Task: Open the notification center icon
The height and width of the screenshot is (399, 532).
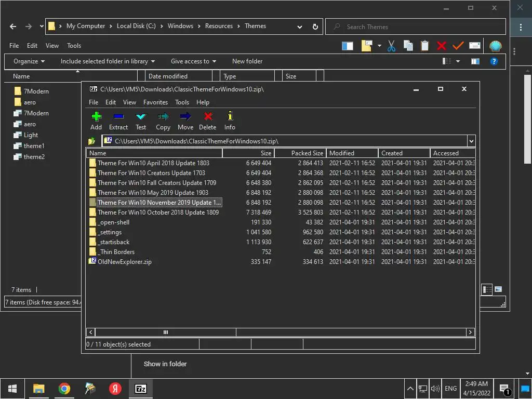Action: pyautogui.click(x=505, y=389)
